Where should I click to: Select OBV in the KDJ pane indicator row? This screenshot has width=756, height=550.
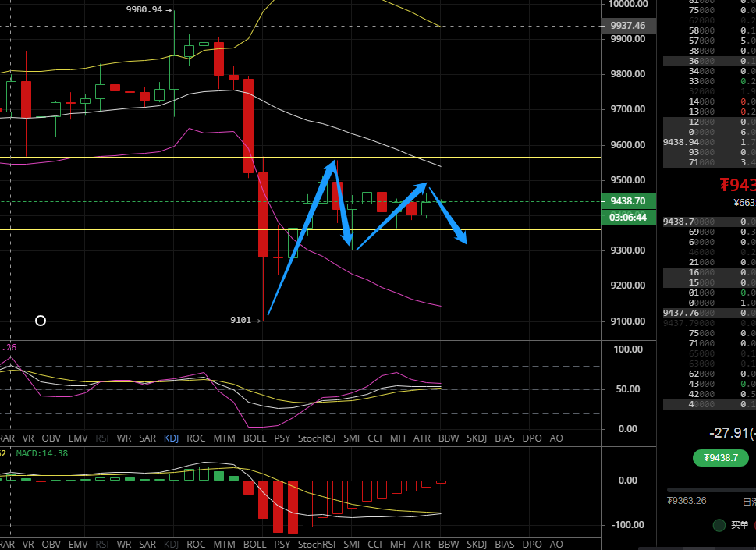point(51,438)
